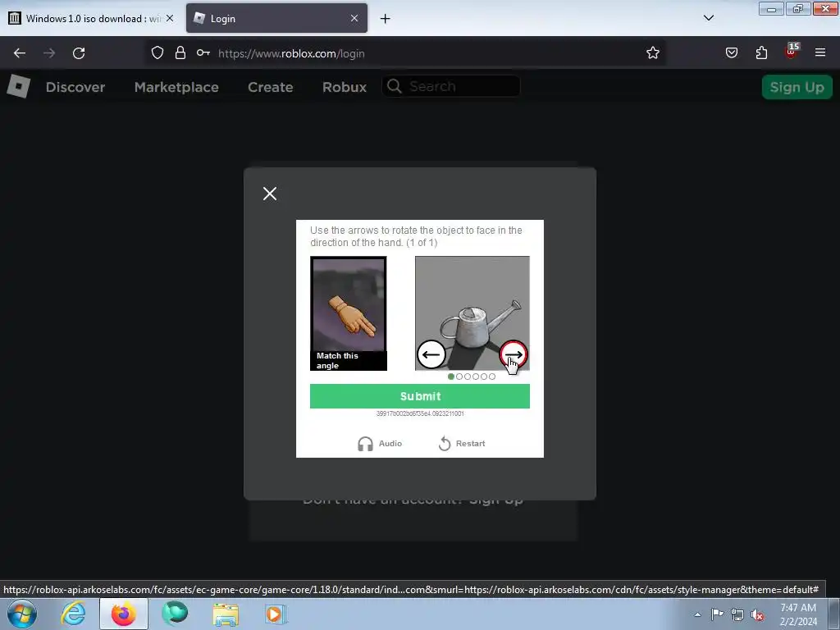Click the green Sign Up button
This screenshot has width=840, height=630.
point(797,87)
